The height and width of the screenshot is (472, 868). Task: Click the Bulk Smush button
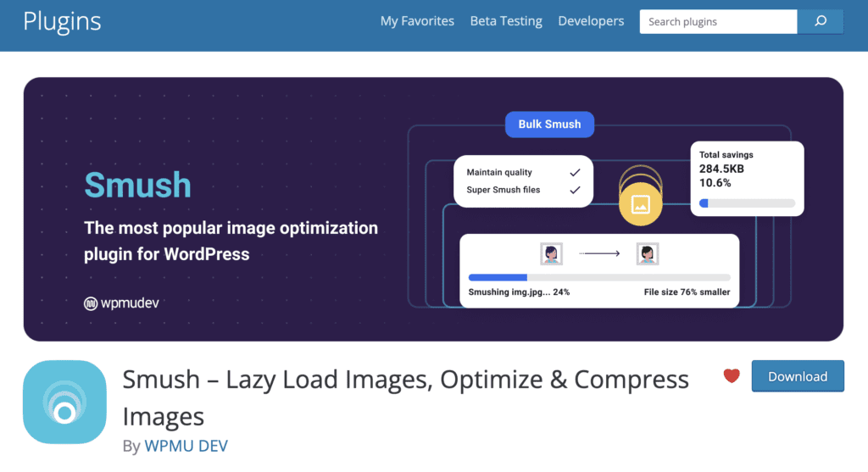[549, 124]
